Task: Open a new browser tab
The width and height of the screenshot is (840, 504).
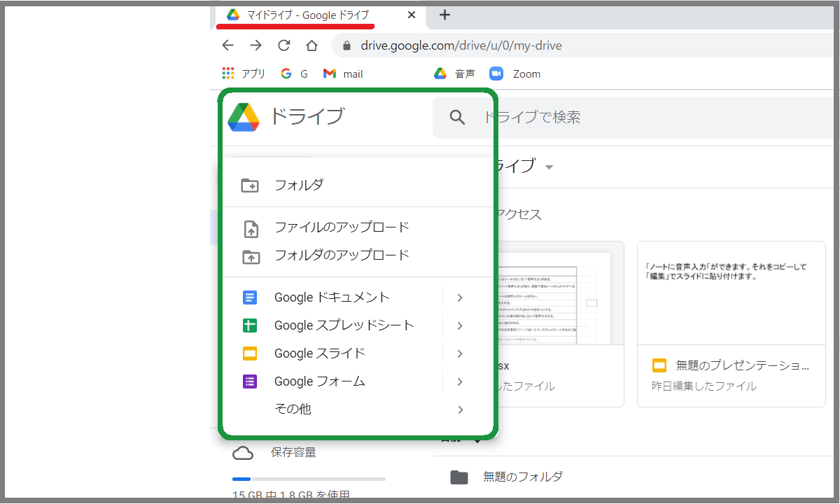Action: pyautogui.click(x=444, y=15)
